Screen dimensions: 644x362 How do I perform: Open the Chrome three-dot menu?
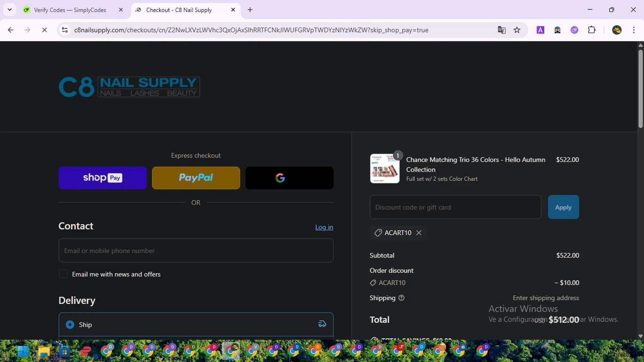(x=634, y=30)
